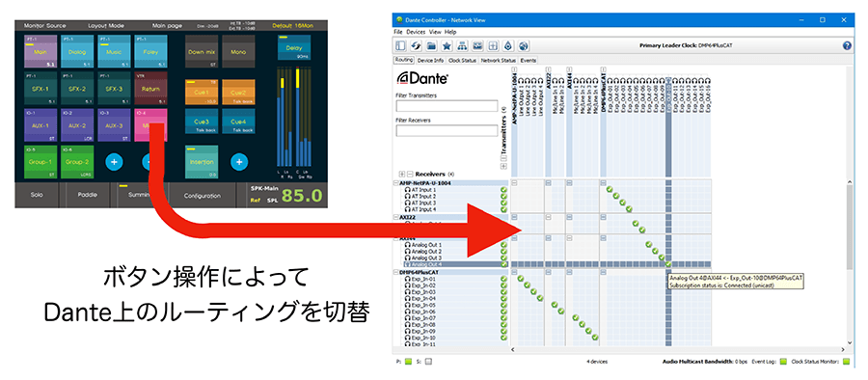Click the droplet icon in Dante toolbar
Viewport: 868px width, 380px height.
coord(508,46)
